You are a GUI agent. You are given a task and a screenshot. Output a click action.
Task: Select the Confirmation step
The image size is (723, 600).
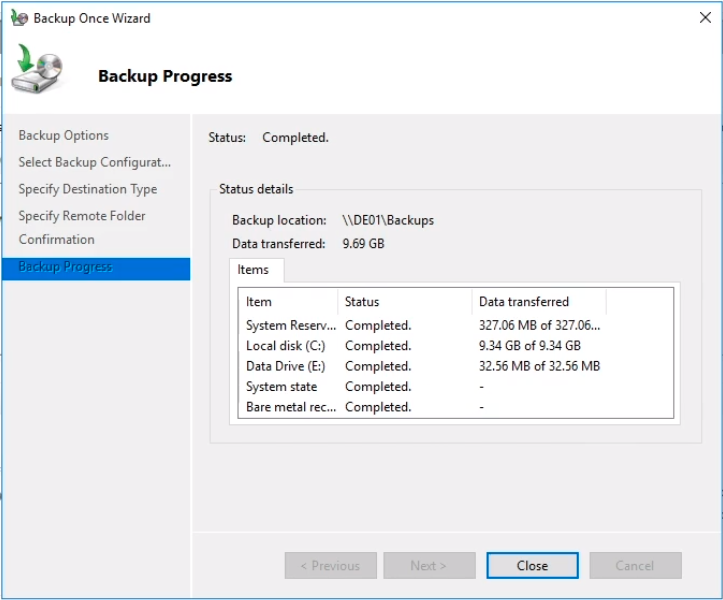[x=56, y=239]
